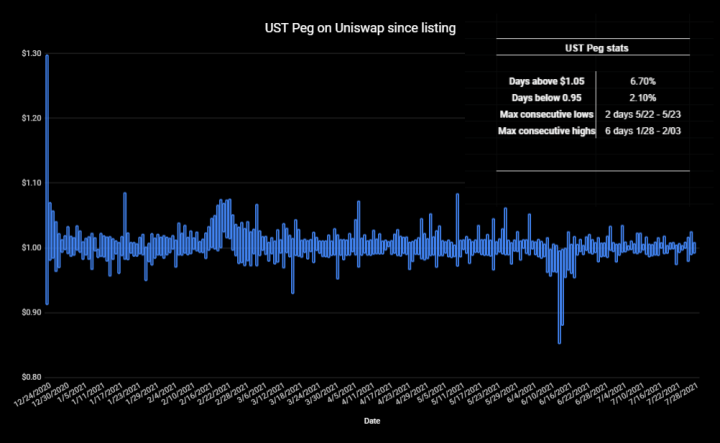The width and height of the screenshot is (720, 443).
Task: Select the 2.10% value cell
Action: (x=643, y=98)
